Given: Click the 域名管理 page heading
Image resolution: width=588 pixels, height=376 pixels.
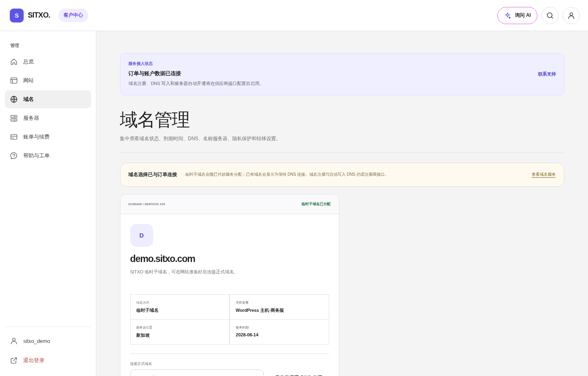Looking at the screenshot, I should (x=155, y=120).
